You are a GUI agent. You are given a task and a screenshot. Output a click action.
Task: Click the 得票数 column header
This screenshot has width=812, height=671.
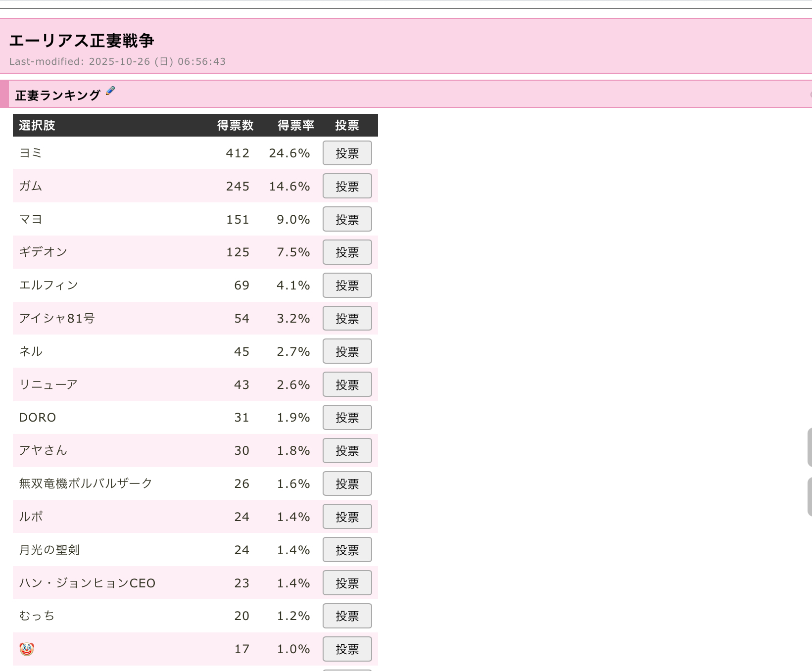click(x=235, y=125)
